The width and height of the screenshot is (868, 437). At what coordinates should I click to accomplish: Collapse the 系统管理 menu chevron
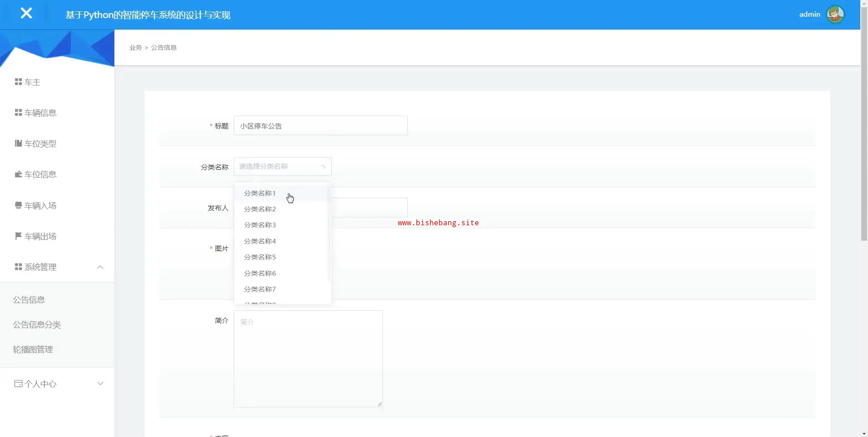[x=100, y=267]
